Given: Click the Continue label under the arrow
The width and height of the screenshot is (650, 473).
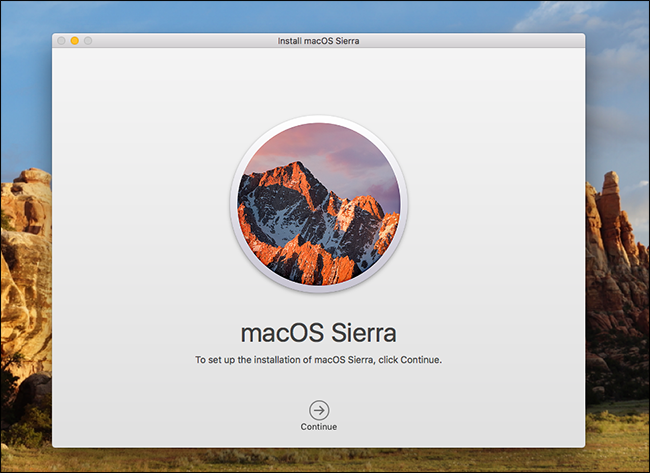Looking at the screenshot, I should [x=319, y=427].
